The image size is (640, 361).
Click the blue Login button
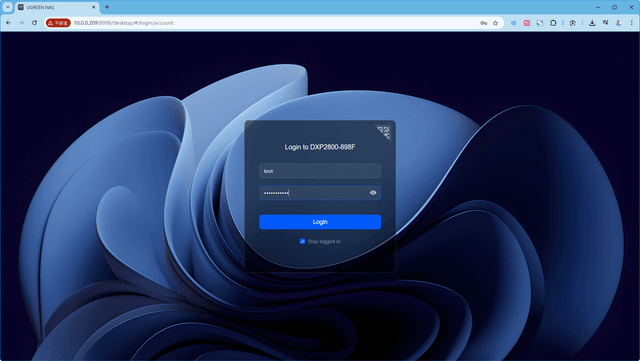coord(320,222)
